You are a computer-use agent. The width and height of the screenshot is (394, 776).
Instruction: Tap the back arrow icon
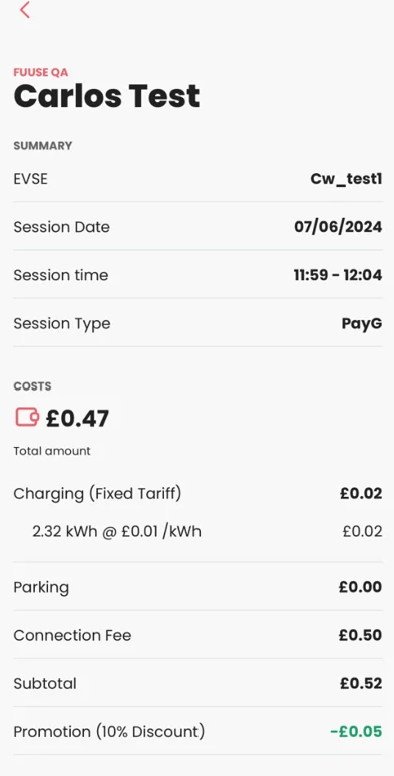25,10
